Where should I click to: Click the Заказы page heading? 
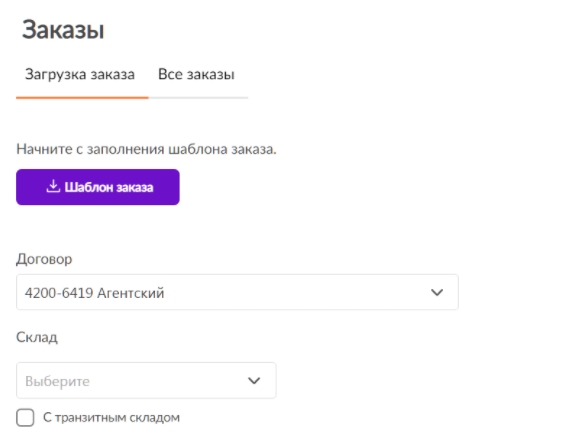(63, 30)
